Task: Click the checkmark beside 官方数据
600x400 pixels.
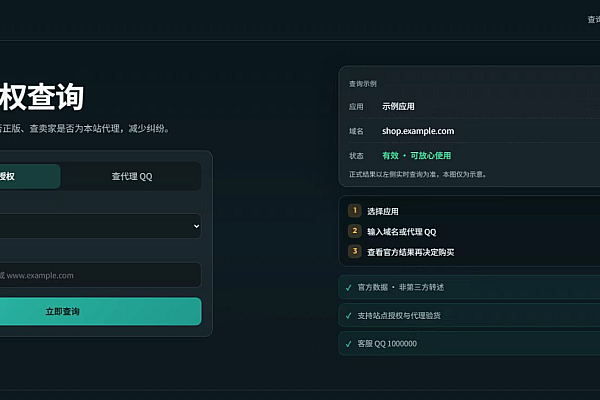Action: point(348,287)
